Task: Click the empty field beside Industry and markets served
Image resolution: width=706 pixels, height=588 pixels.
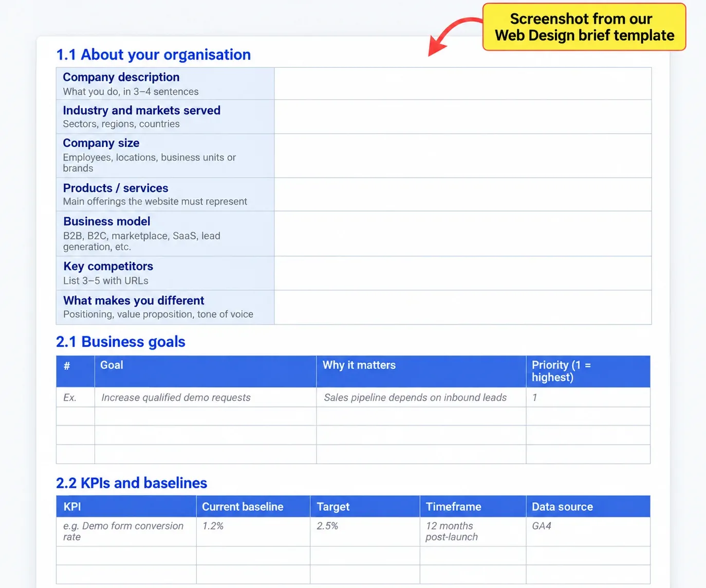Action: point(462,117)
